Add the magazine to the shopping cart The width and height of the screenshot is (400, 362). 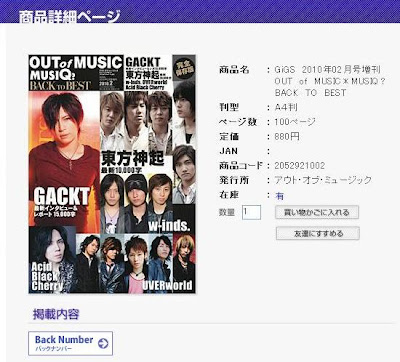coord(317,212)
